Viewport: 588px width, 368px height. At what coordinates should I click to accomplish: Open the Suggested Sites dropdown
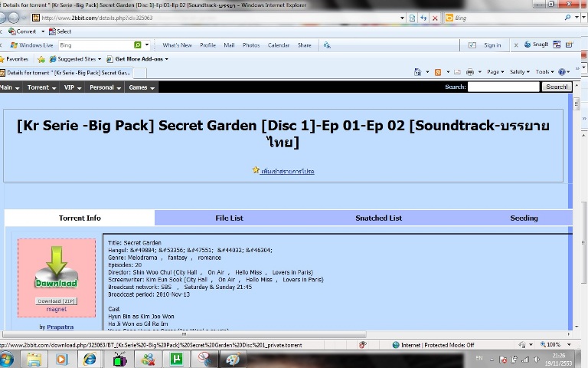75,59
